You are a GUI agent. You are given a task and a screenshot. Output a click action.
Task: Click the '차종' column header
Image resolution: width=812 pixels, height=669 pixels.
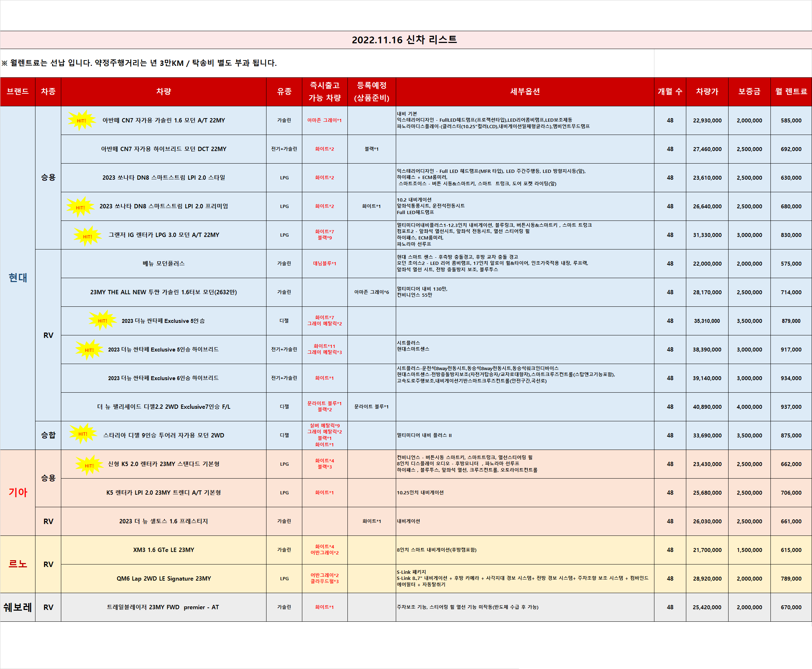48,92
